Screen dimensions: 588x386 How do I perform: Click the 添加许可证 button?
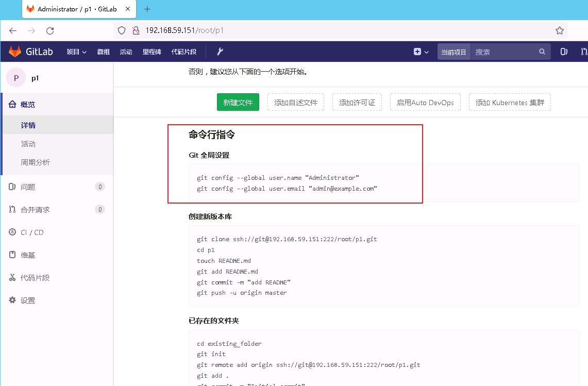coord(357,102)
